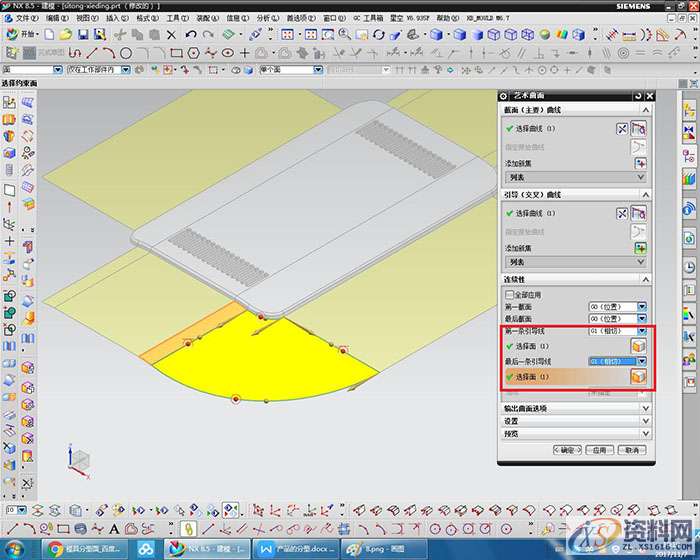
Task: Click the add new set icon under guide curves
Action: pyautogui.click(x=639, y=247)
